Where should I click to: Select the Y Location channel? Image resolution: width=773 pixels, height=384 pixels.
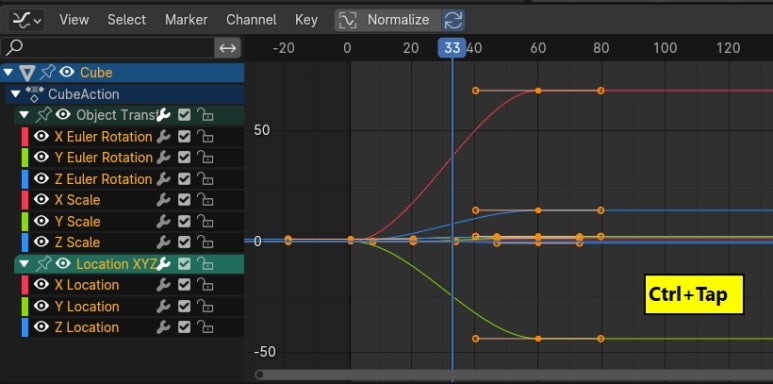point(87,306)
